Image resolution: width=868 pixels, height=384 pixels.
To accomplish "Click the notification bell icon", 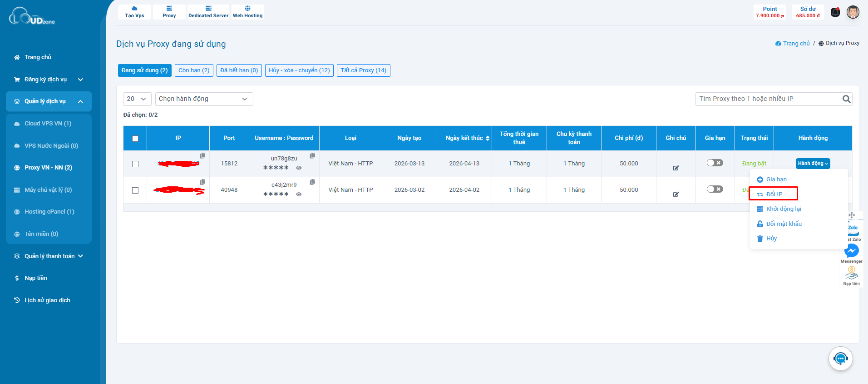I will pyautogui.click(x=835, y=12).
